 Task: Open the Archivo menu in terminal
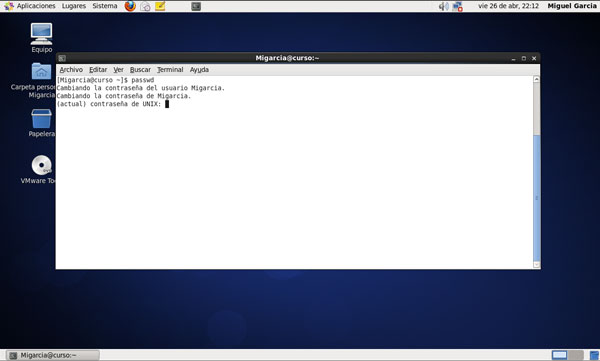tap(71, 70)
